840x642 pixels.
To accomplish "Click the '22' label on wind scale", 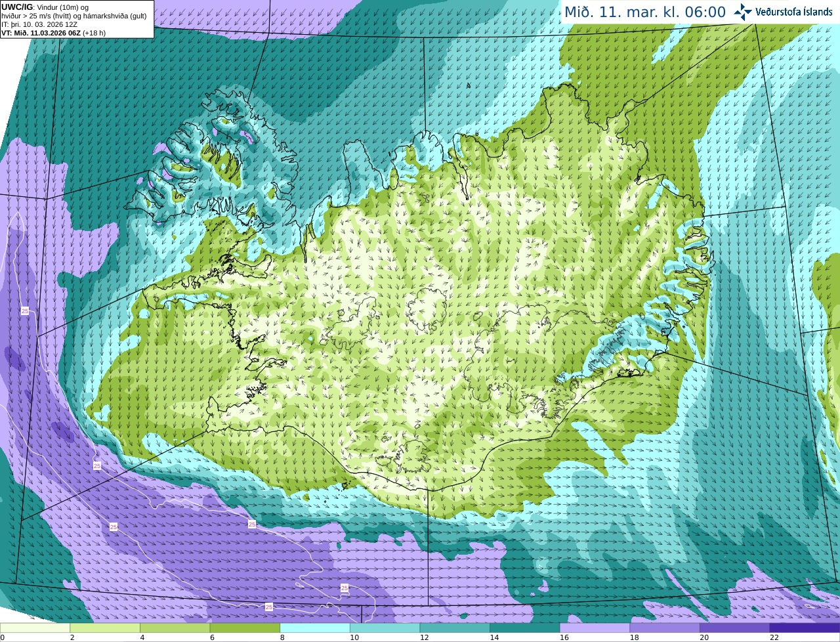I will (774, 637).
